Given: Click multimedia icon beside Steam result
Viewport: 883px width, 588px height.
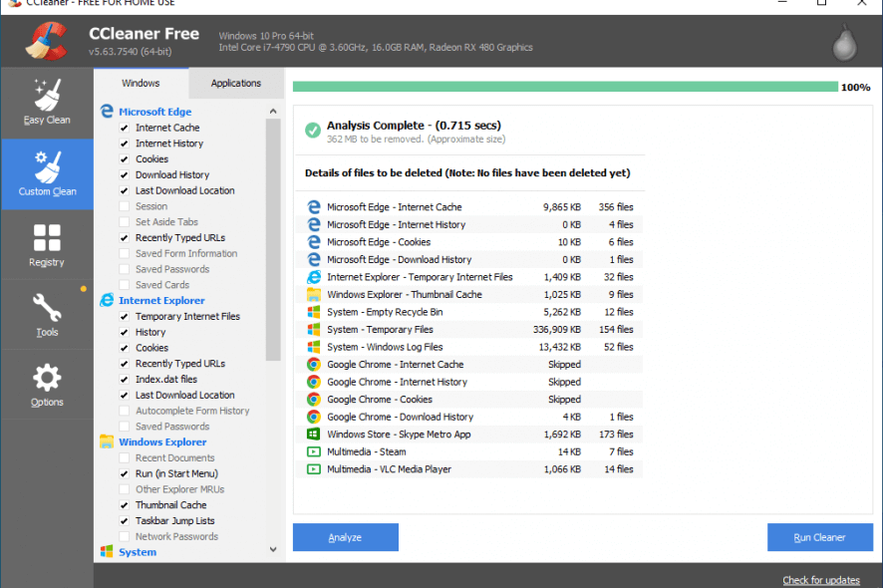Looking at the screenshot, I should pos(314,451).
